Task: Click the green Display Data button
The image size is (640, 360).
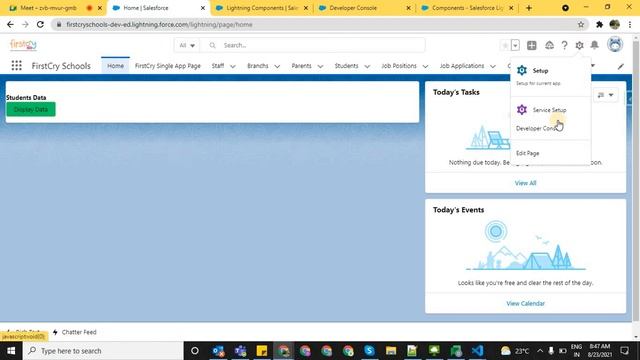Action: [x=31, y=109]
